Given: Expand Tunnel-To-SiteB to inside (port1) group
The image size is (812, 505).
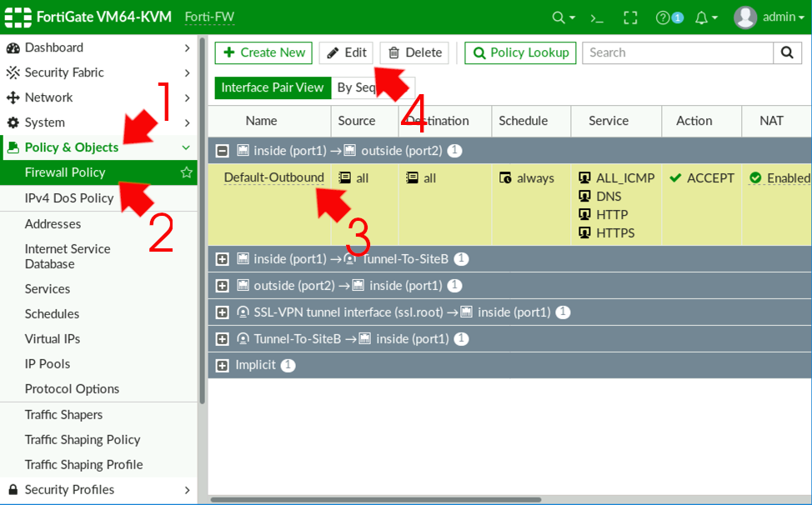Looking at the screenshot, I should (x=222, y=339).
